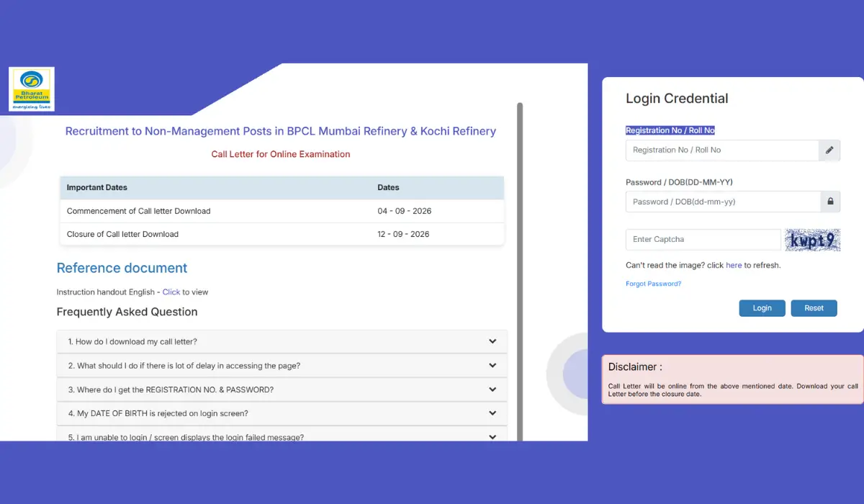
Task: Click the disclaimer text about call letter download
Action: click(x=733, y=390)
